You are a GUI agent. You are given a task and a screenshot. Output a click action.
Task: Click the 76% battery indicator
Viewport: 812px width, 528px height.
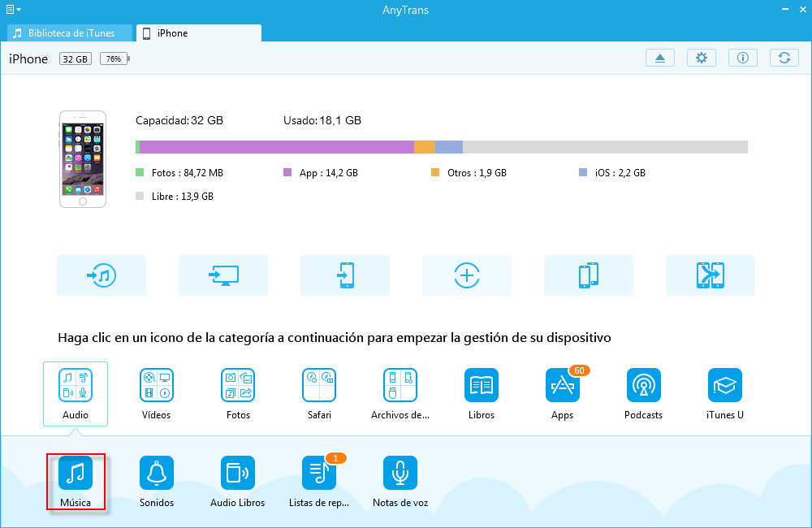(114, 58)
